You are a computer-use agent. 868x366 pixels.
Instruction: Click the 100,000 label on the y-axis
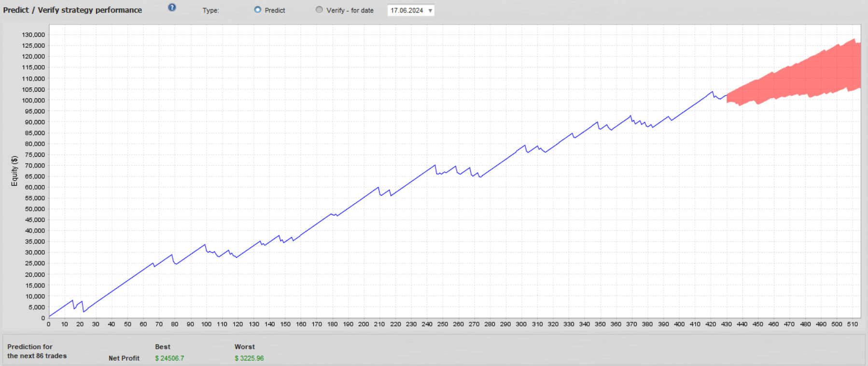pyautogui.click(x=33, y=100)
